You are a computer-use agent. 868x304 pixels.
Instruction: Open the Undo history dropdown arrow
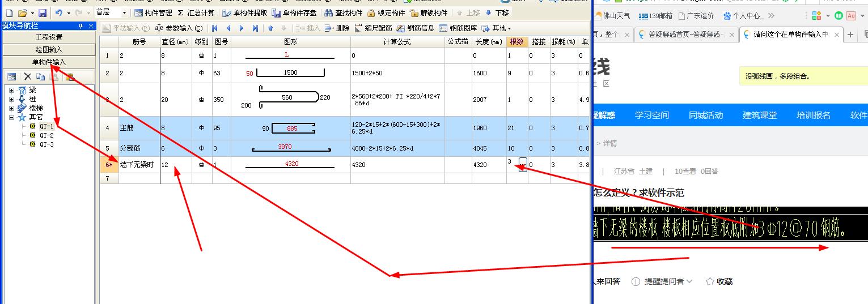click(x=69, y=13)
